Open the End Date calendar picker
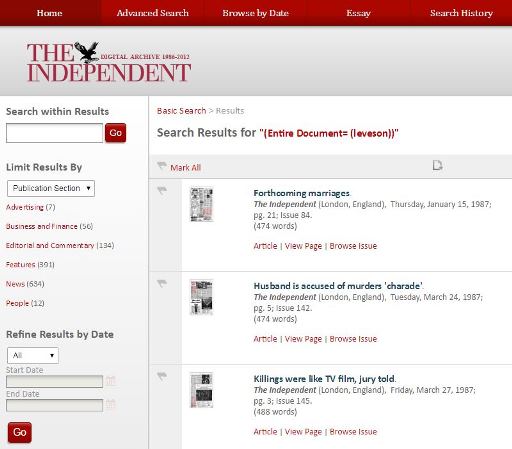Screen dimensions: 512x449 click(111, 405)
